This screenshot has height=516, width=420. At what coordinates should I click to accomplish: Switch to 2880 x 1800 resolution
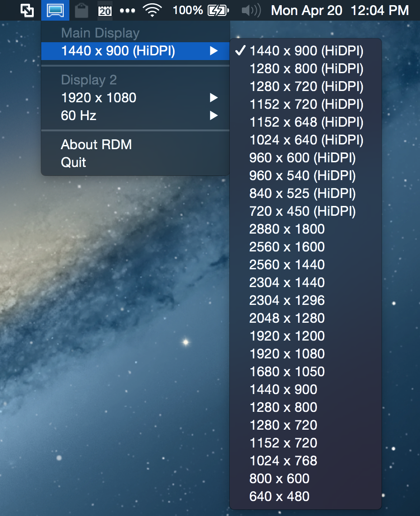click(x=287, y=229)
